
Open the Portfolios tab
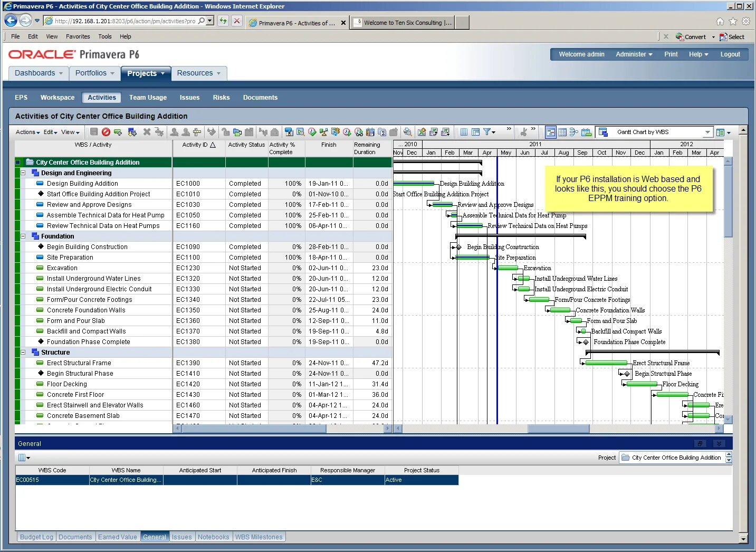[94, 73]
